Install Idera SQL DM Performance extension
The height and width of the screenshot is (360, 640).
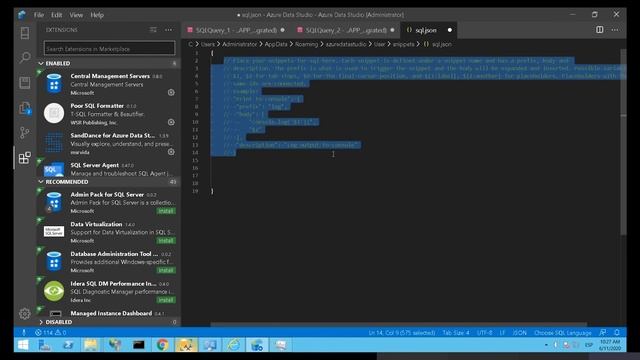[166, 300]
